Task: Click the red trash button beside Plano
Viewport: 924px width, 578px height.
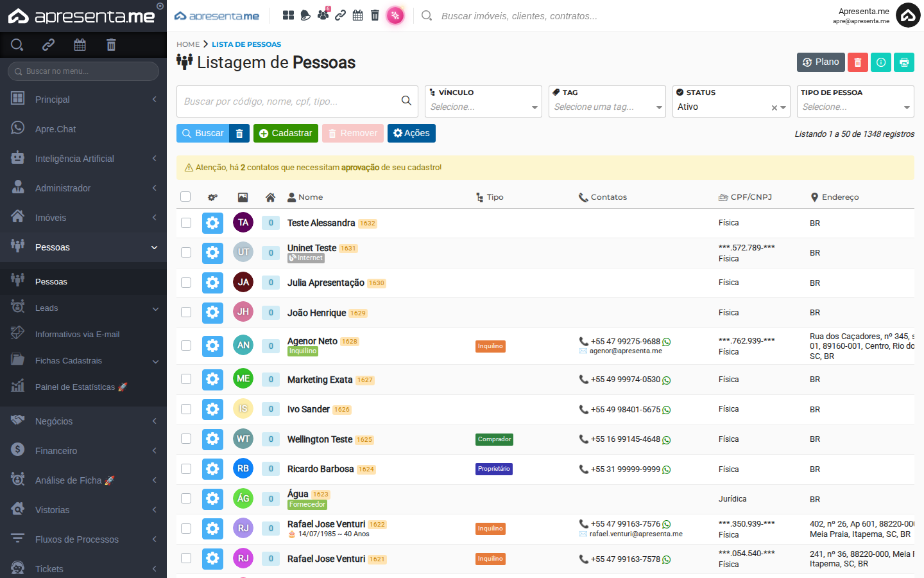Action: pos(858,62)
